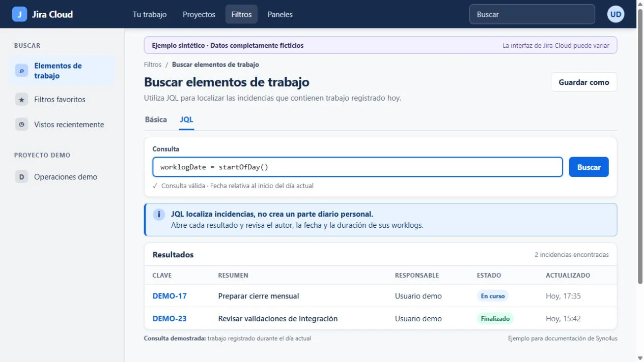
Task: Click the Hoy, 17:35 updated time
Action: pos(563,296)
